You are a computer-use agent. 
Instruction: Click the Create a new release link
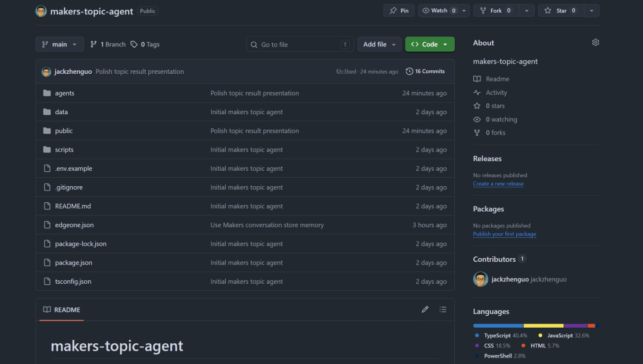coord(498,184)
